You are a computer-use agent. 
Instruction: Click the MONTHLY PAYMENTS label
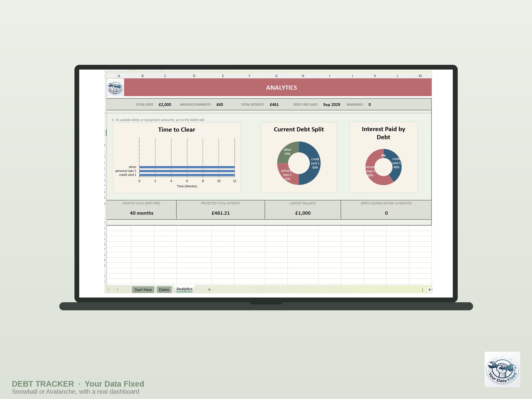click(196, 105)
